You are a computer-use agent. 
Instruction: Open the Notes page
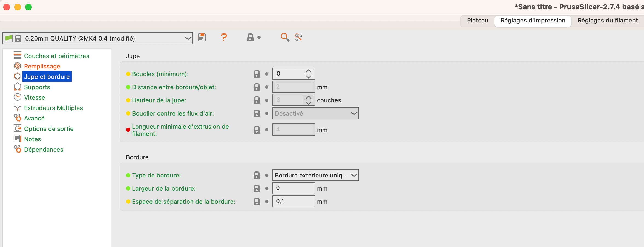[x=32, y=139]
